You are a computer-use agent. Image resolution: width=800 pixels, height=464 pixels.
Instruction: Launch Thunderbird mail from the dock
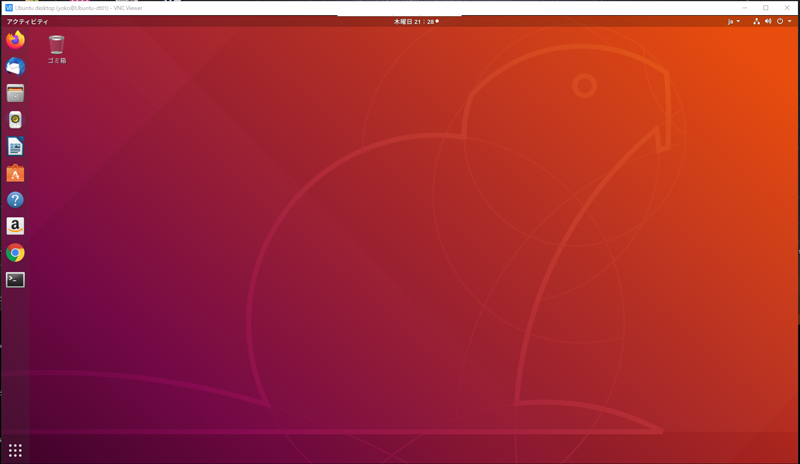(x=15, y=66)
